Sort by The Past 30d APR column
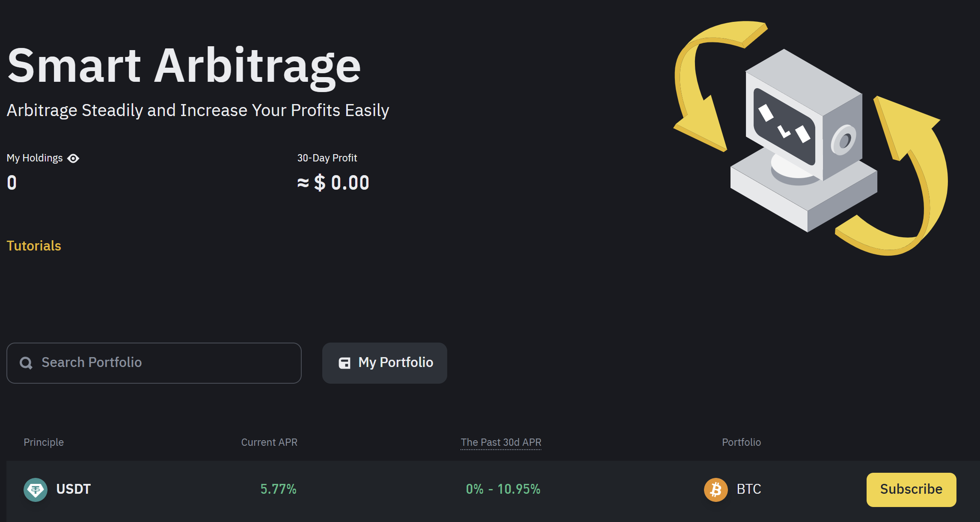This screenshot has width=980, height=522. click(x=501, y=442)
